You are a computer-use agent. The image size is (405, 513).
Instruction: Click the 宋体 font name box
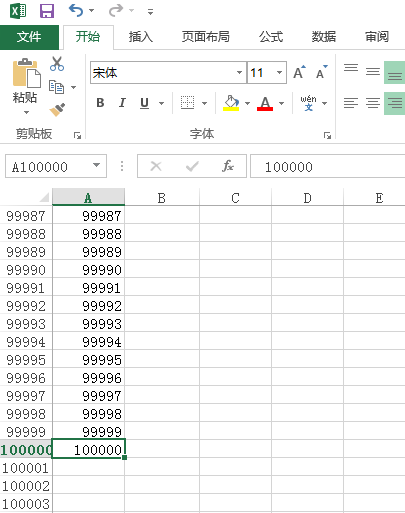(x=163, y=72)
